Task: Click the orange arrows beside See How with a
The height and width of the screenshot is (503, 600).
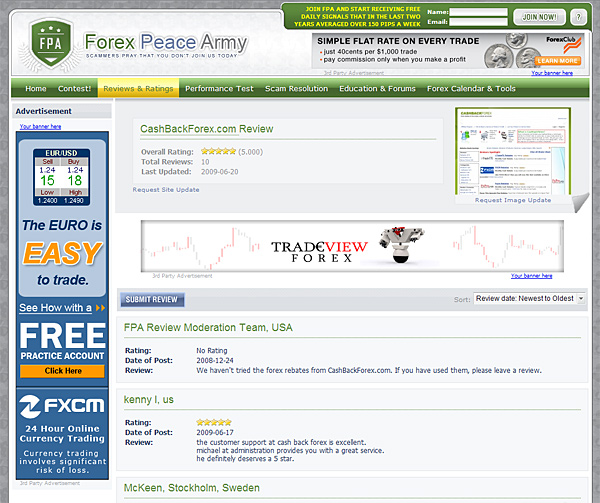Action: tap(100, 308)
